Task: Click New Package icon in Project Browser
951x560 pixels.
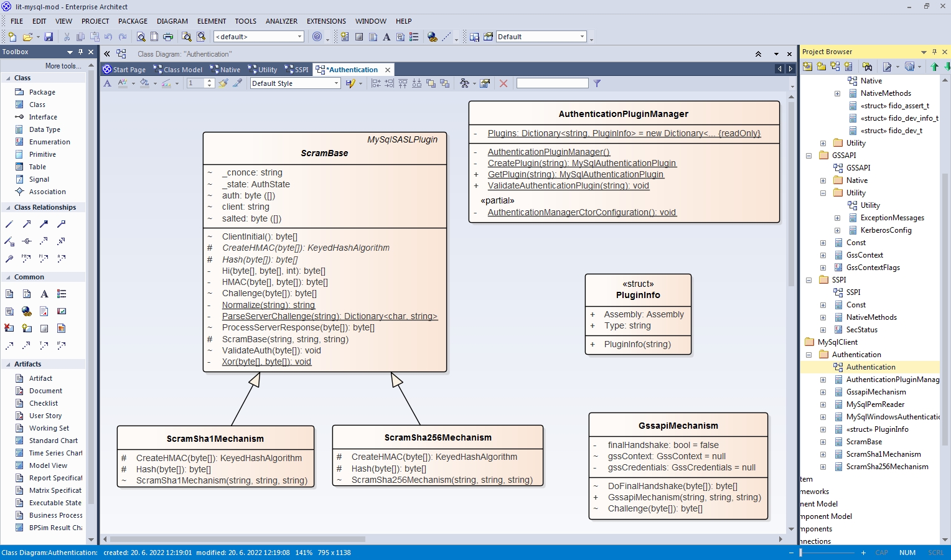Action: point(822,67)
